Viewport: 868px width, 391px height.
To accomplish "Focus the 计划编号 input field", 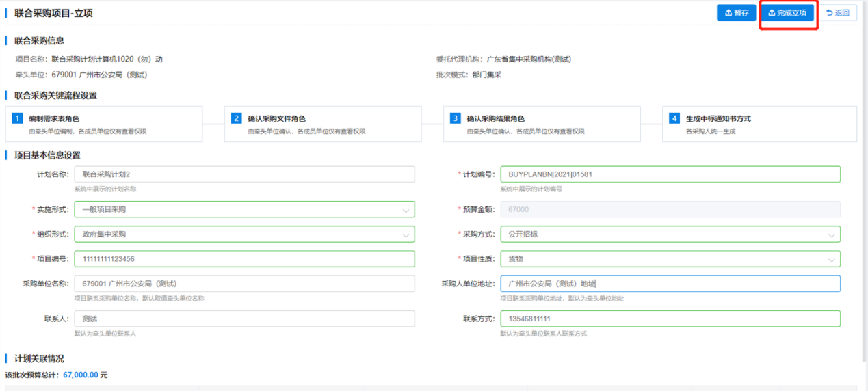I will click(670, 174).
